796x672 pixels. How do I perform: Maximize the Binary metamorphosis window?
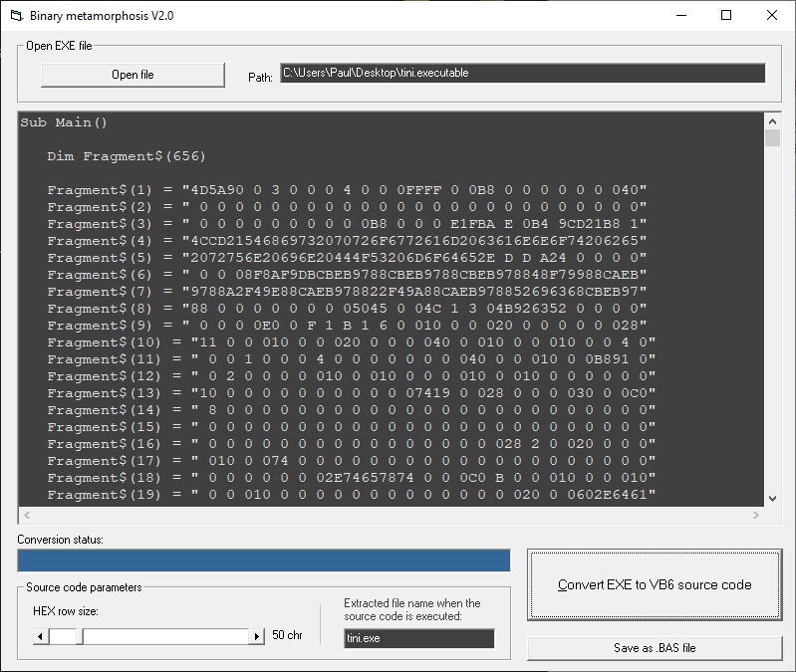[726, 16]
